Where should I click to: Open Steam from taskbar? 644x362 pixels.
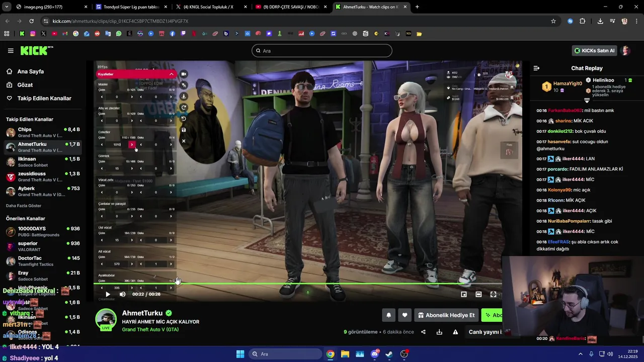tap(389, 354)
